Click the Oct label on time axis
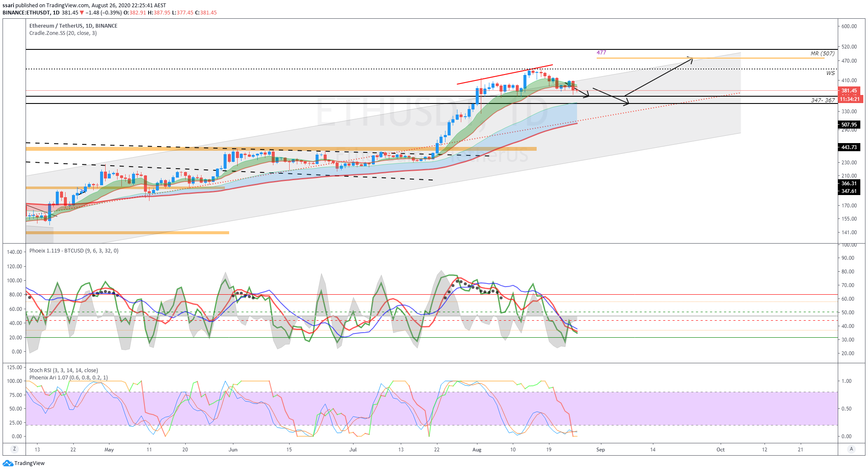 click(x=720, y=449)
